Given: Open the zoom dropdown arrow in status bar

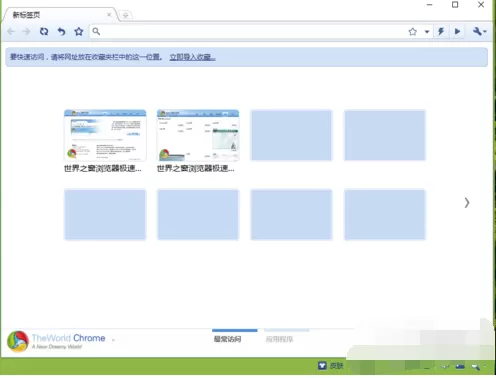Looking at the screenshot, I should [485, 366].
